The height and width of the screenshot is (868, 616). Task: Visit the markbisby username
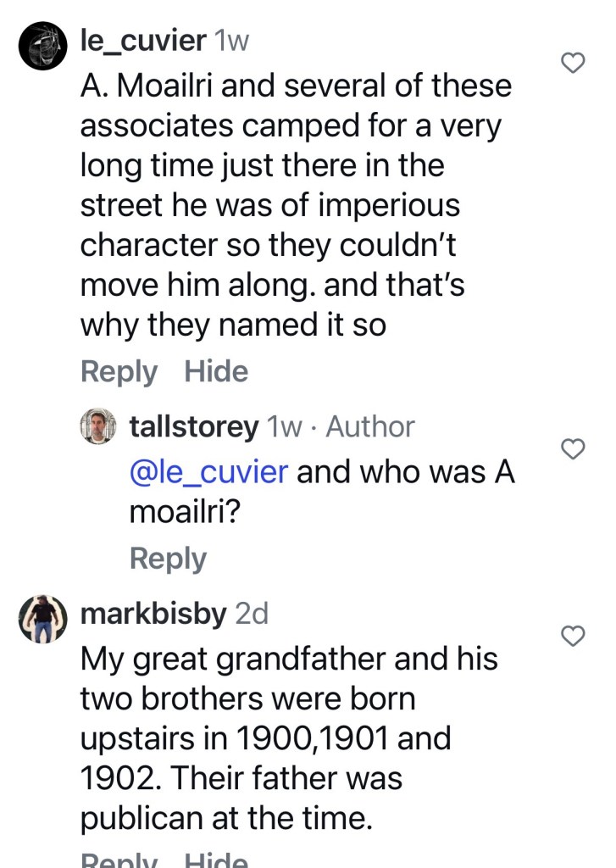point(153,613)
